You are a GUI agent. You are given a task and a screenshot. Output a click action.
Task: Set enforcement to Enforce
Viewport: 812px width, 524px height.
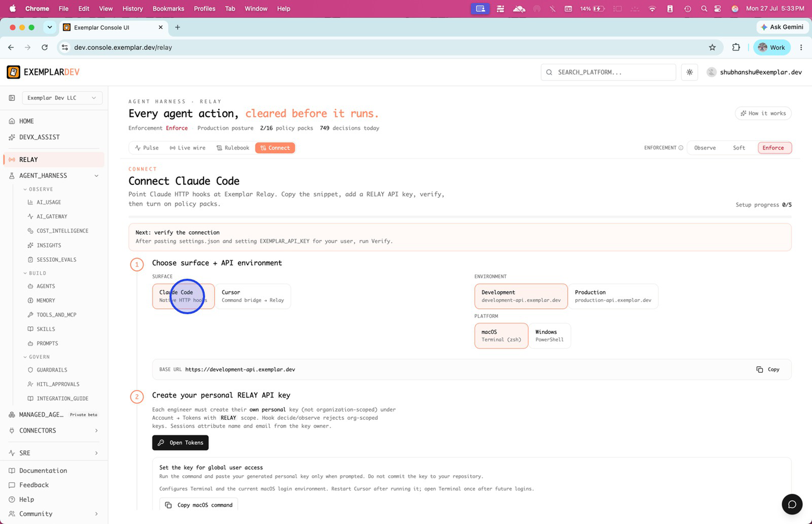tap(774, 148)
